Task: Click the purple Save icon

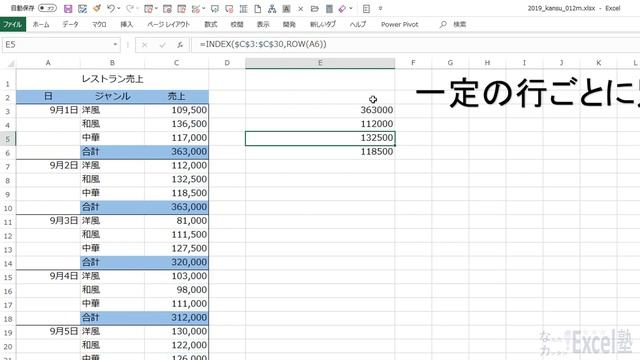Action: tap(68, 9)
